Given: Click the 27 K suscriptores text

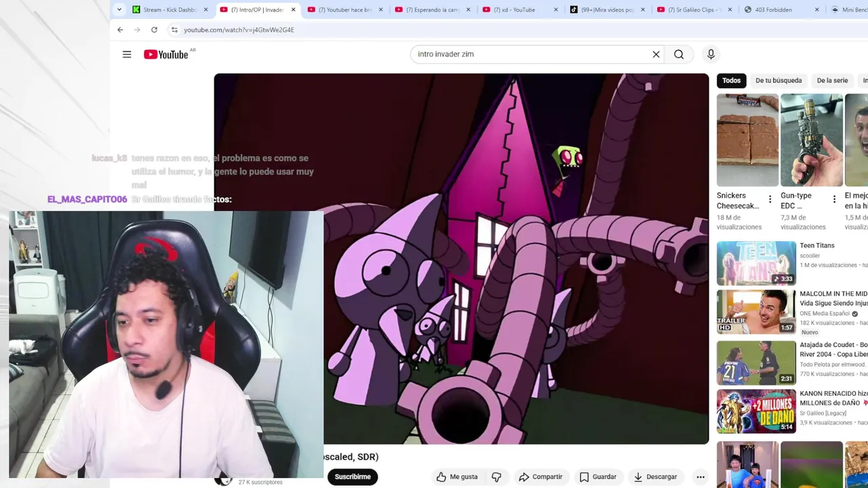Looking at the screenshot, I should 260,483.
